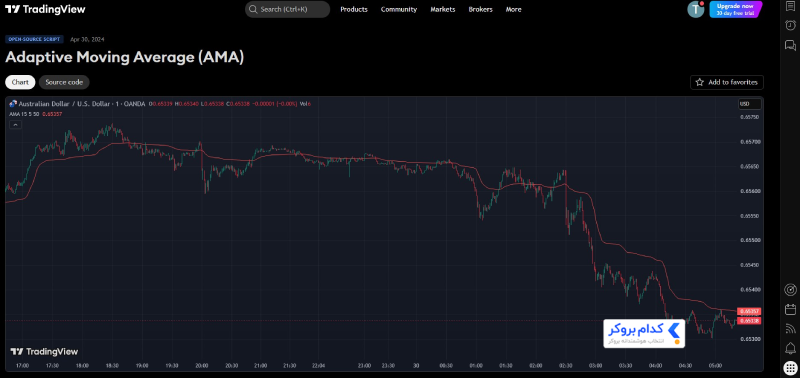Switch to the Chart tab
Viewport: 800px width, 378px height.
click(x=20, y=82)
